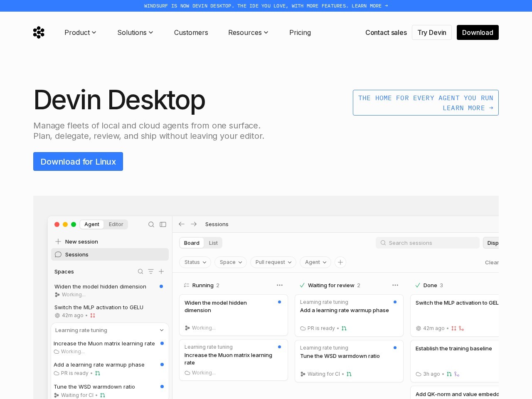The height and width of the screenshot is (399, 532).
Task: Click the Waiting for review checkmark icon
Action: [x=302, y=286]
